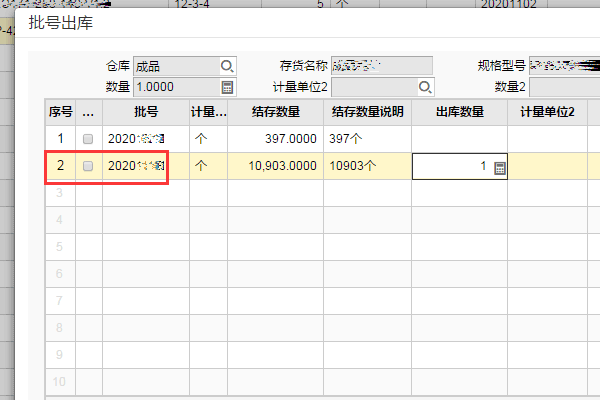Click into the 仓库 input showing 成品
Image resolution: width=600 pixels, height=400 pixels.
coord(174,67)
